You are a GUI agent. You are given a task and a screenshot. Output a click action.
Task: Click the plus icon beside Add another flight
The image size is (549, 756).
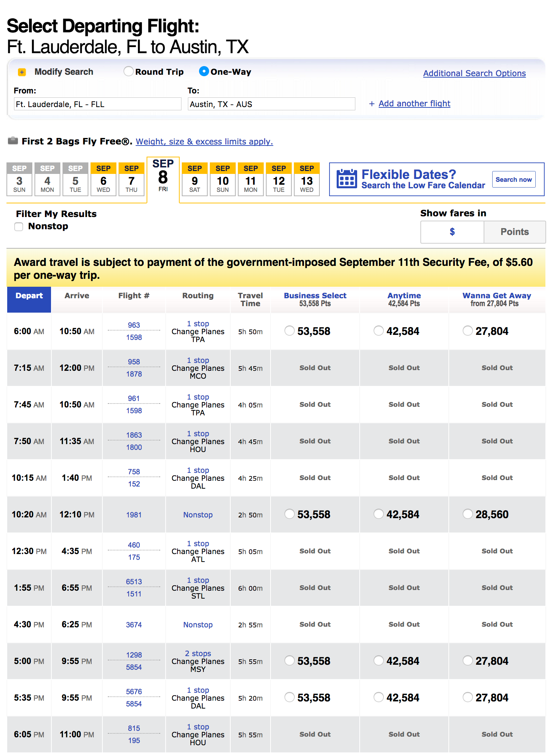click(372, 104)
